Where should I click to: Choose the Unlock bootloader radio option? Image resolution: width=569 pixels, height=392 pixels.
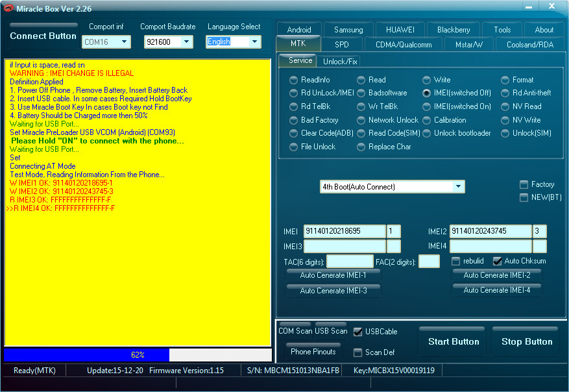[427, 133]
